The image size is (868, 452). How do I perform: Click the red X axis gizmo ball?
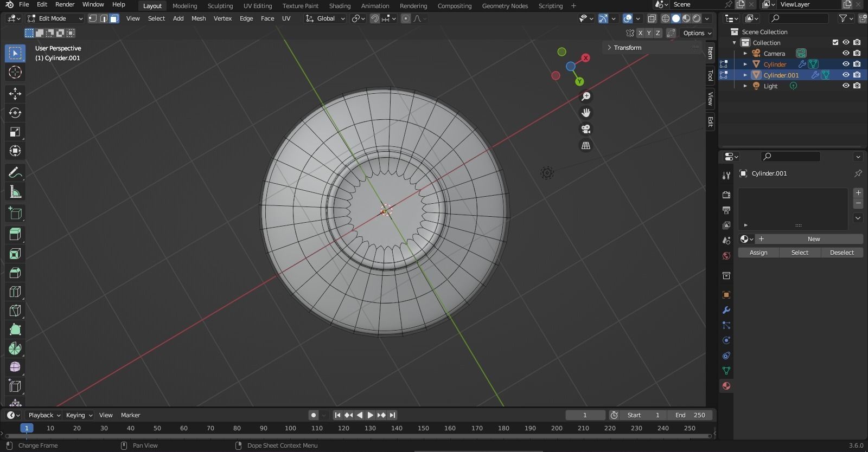585,58
